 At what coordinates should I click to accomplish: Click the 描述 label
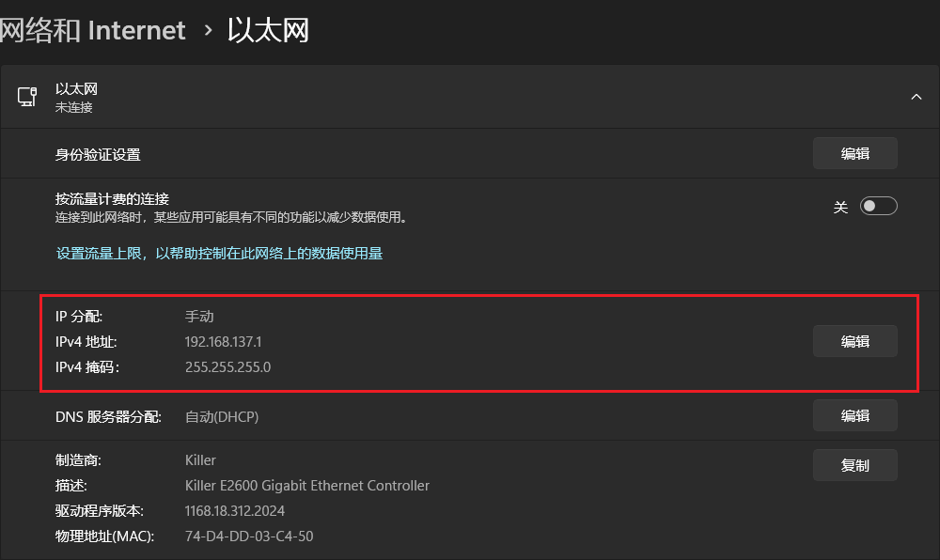(70, 485)
